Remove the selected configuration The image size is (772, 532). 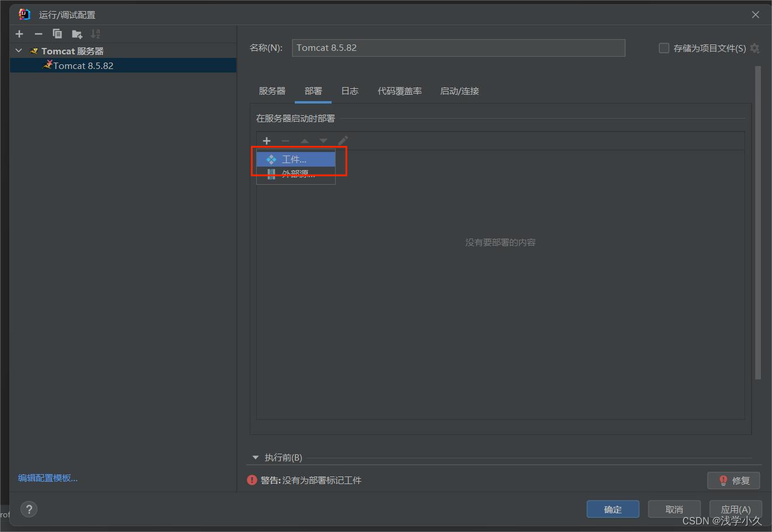coord(39,34)
